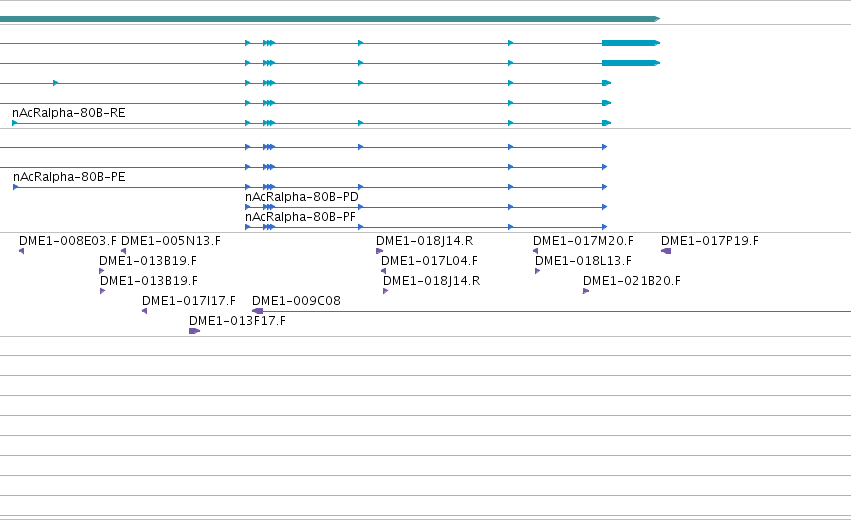Click the DME1-013F17.F EST label
The width and height of the screenshot is (851, 520).
237,321
